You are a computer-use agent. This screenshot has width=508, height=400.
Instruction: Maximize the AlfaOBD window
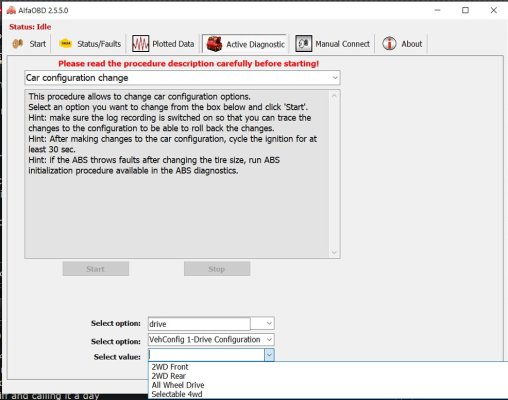coord(465,10)
